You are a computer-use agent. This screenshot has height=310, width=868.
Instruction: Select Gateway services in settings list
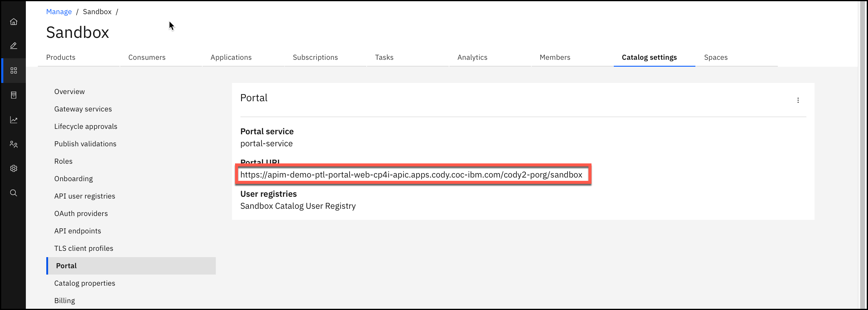pyautogui.click(x=83, y=109)
